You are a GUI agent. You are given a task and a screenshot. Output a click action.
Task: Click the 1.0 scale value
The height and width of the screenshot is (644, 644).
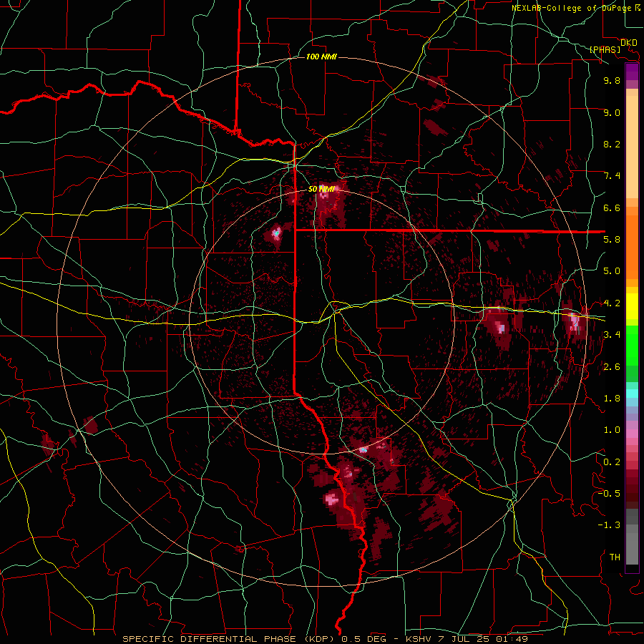pyautogui.click(x=612, y=430)
